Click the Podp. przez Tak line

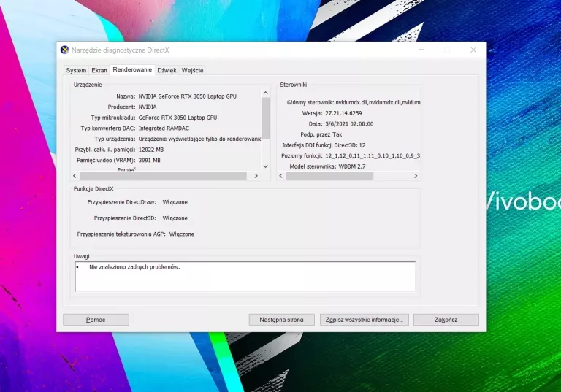coord(321,134)
